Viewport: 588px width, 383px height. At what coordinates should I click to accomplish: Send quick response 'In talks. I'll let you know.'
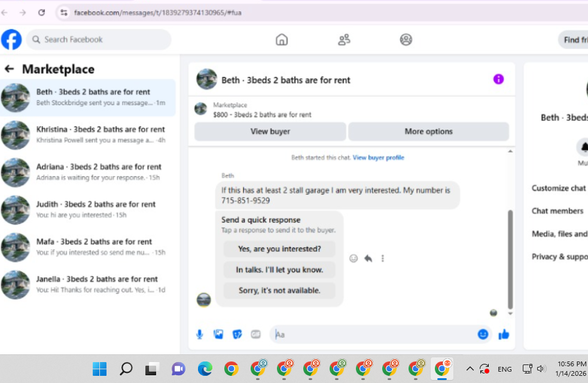pos(279,270)
